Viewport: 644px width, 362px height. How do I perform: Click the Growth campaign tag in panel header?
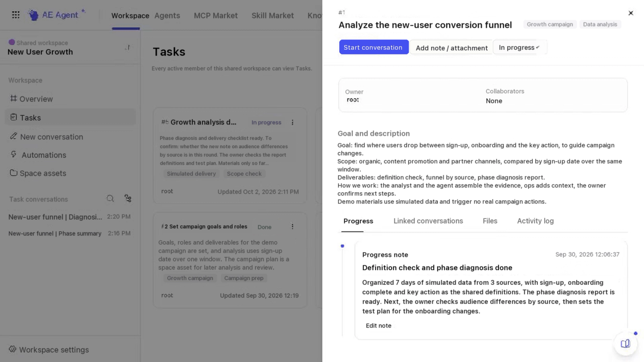(x=550, y=24)
